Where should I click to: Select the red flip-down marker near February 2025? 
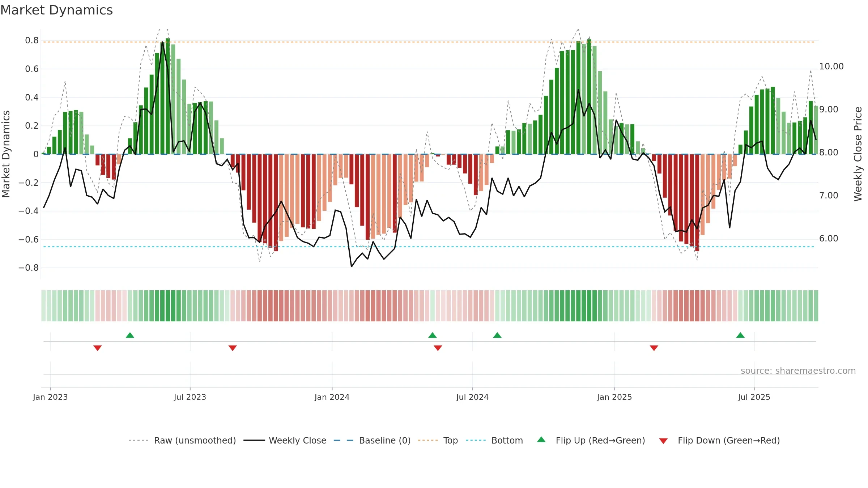click(654, 348)
